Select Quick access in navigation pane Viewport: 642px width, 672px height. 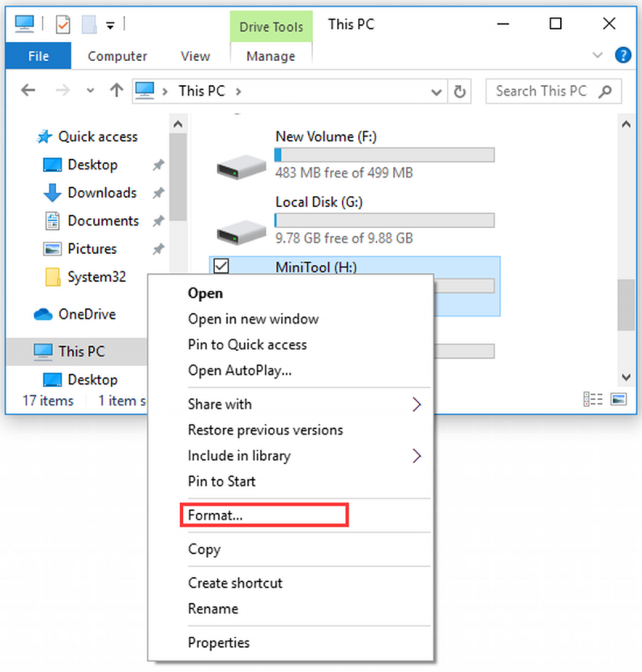pos(98,136)
